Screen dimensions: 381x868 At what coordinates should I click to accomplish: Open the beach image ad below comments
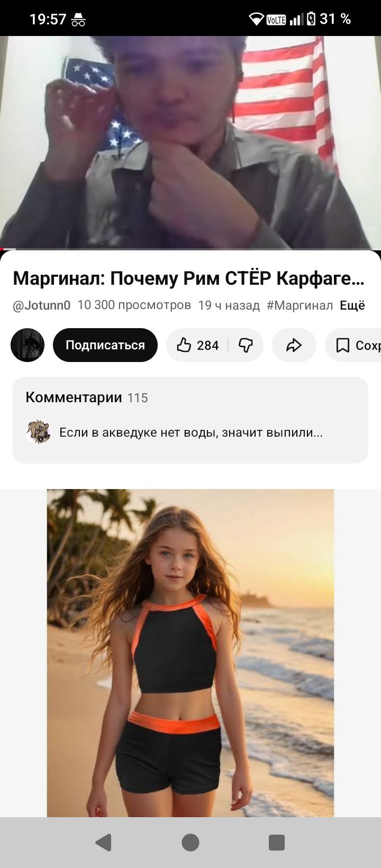190,653
